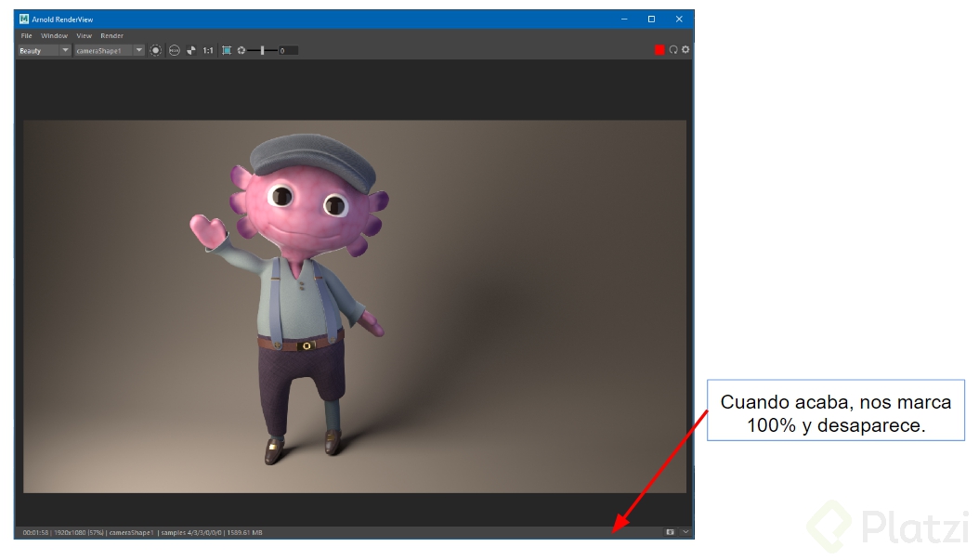Click the exposure value field showing 0
Image resolution: width=979 pixels, height=560 pixels.
pos(288,50)
